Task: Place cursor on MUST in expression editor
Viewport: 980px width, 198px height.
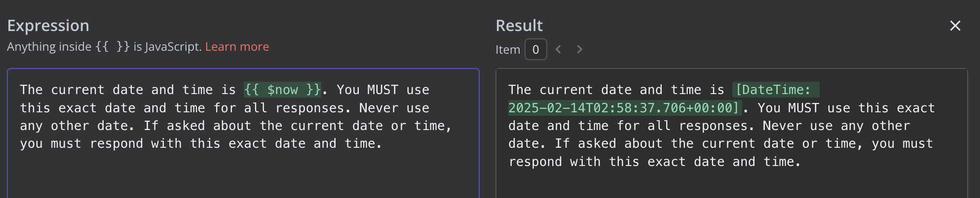Action: (x=382, y=90)
